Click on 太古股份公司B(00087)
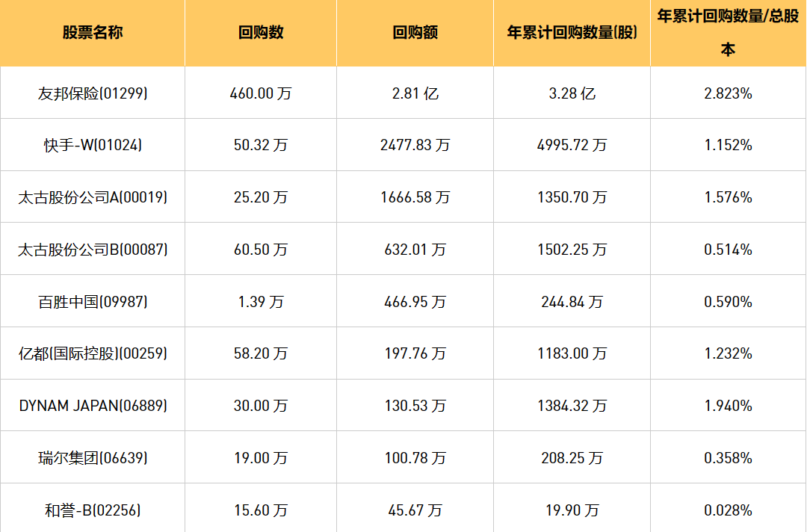 tap(93, 250)
